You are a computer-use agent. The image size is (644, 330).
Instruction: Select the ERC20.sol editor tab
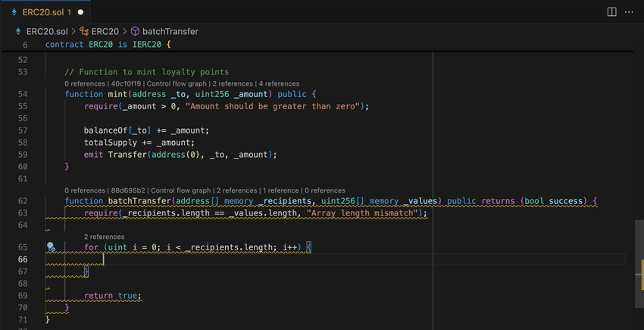point(47,12)
